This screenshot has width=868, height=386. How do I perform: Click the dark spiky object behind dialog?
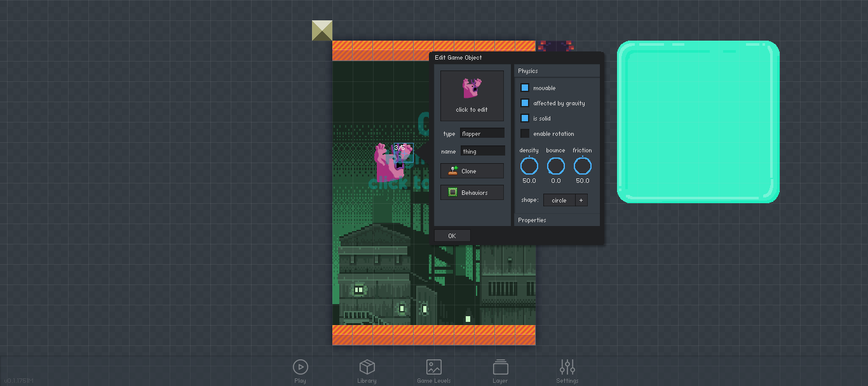pos(557,46)
